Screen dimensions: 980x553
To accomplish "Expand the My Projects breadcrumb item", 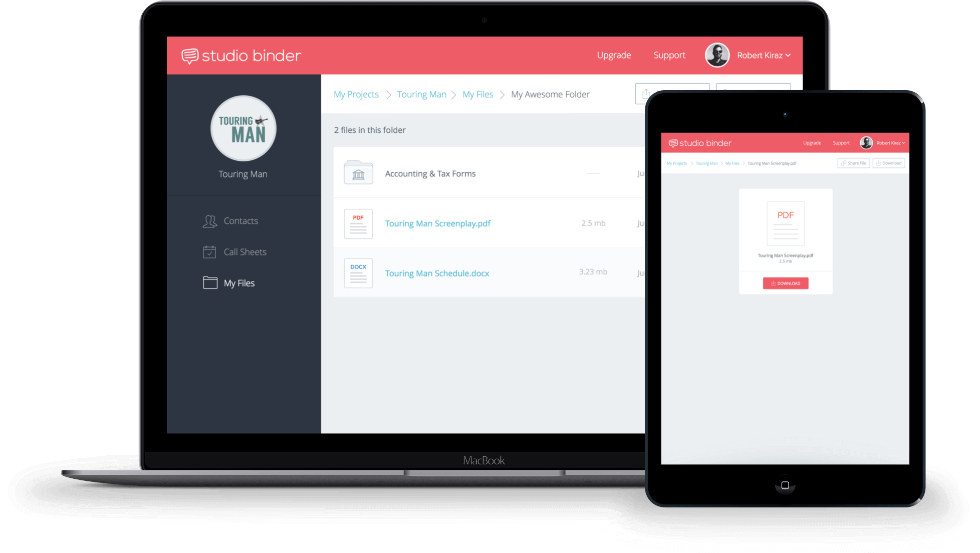I will [x=355, y=94].
